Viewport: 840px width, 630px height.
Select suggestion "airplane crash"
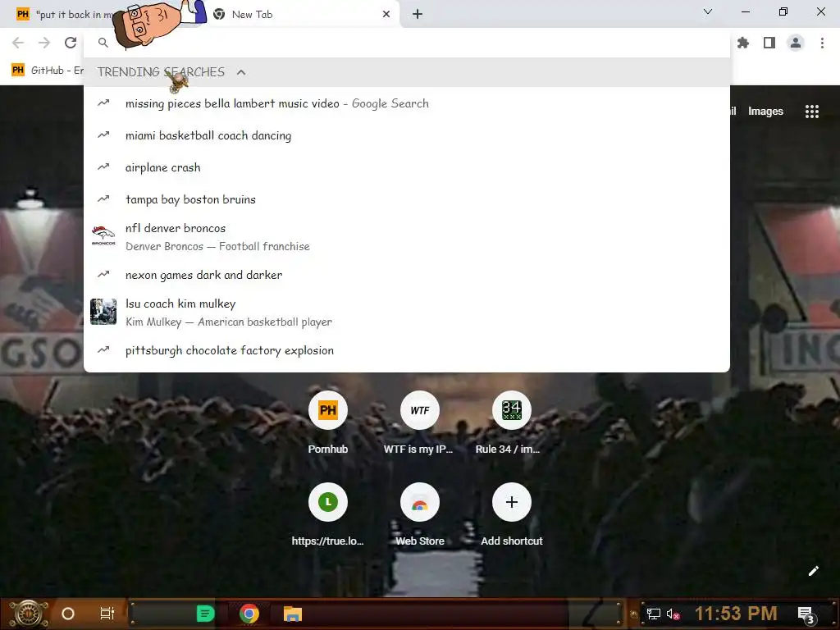coord(407,167)
